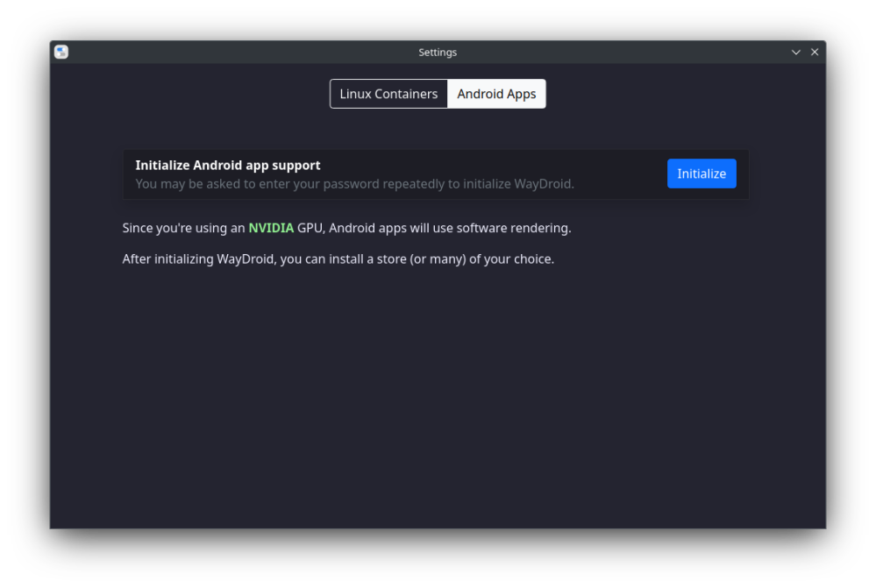Image resolution: width=876 pixels, height=588 pixels.
Task: Select the Android Apps tab
Action: click(496, 94)
